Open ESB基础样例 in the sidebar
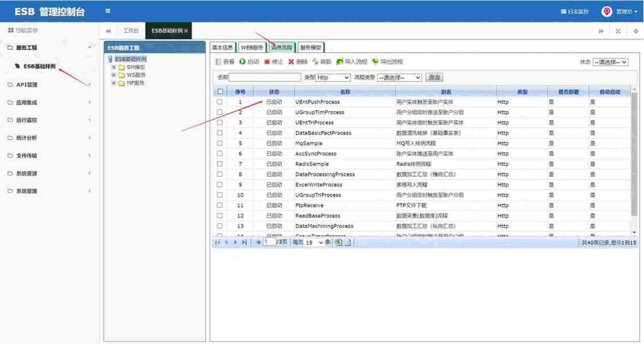Viewport: 644px width, 344px height. 40,66
